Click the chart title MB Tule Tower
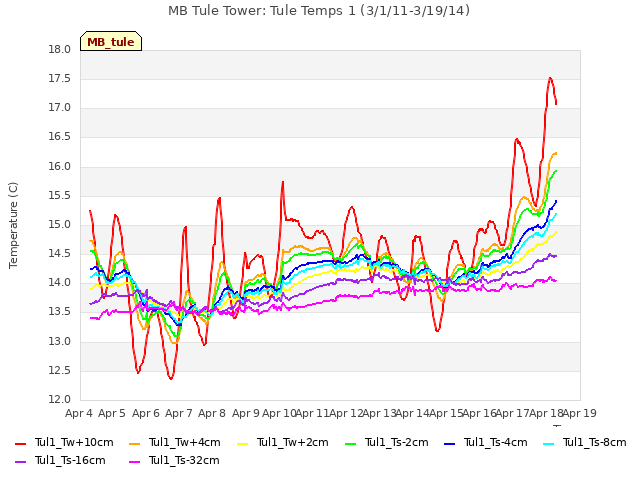 tap(319, 11)
